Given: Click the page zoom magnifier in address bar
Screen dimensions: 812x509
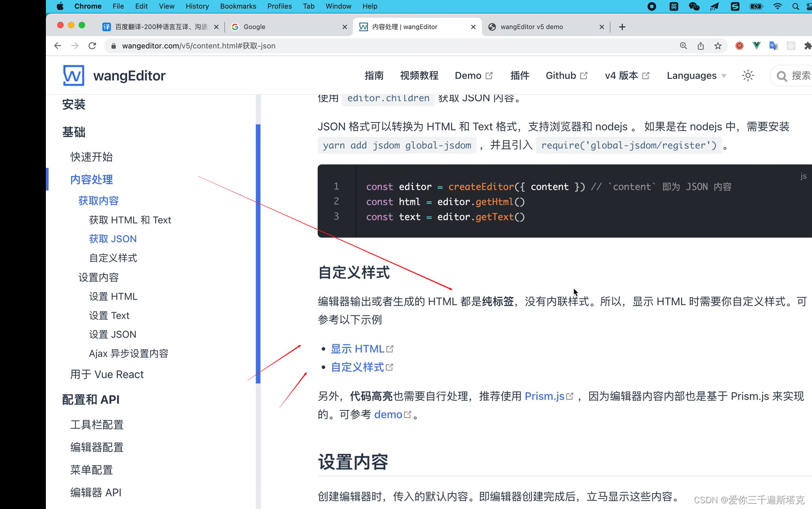Looking at the screenshot, I should tap(683, 45).
